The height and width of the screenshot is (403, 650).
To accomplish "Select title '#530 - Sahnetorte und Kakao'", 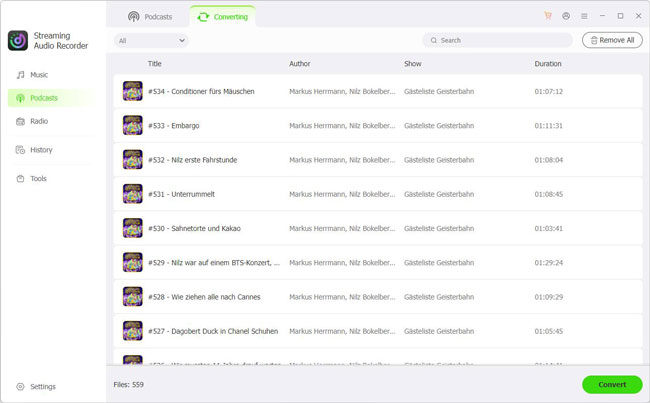I will [194, 228].
